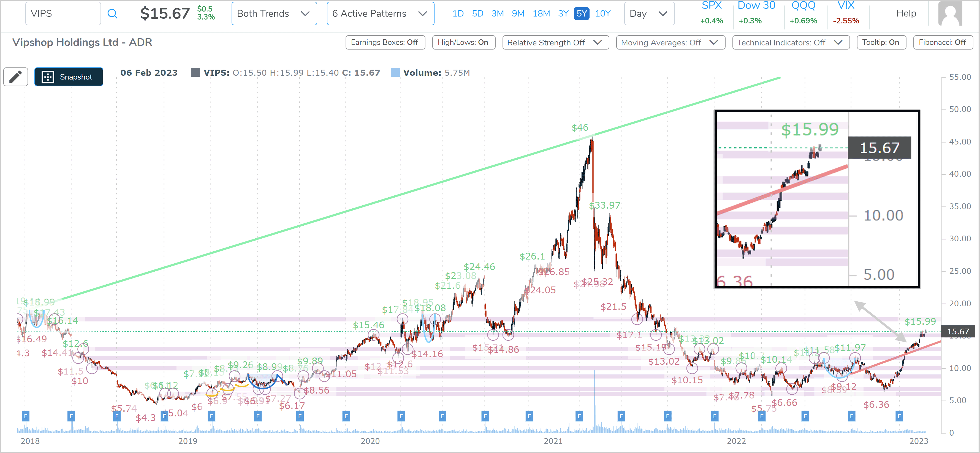Screen dimensions: 980x453
Task: Switch to the 10Y range
Action: coord(602,14)
